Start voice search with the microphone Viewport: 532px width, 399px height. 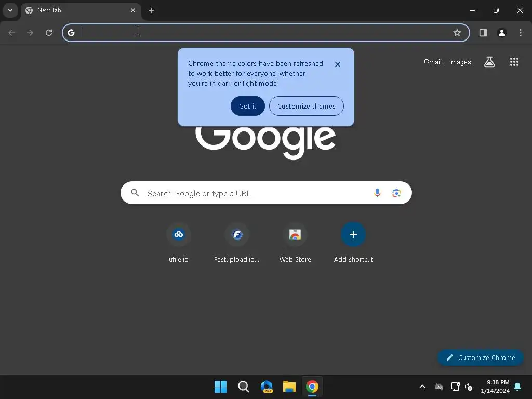point(377,193)
